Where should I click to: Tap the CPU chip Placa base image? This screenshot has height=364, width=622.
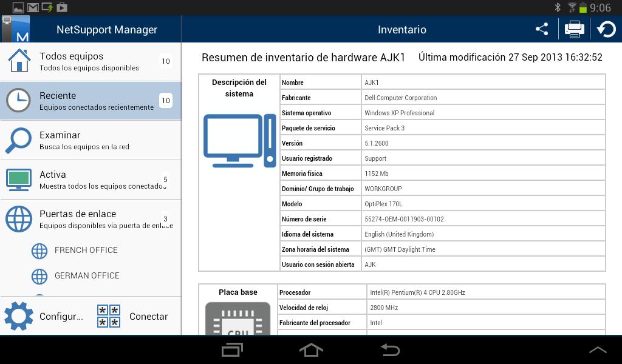(238, 318)
